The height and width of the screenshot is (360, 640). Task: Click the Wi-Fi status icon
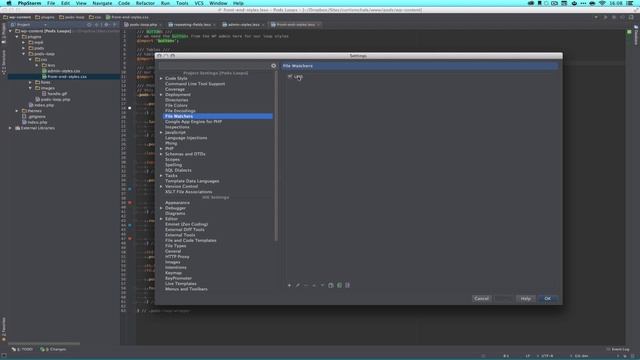point(602,3)
